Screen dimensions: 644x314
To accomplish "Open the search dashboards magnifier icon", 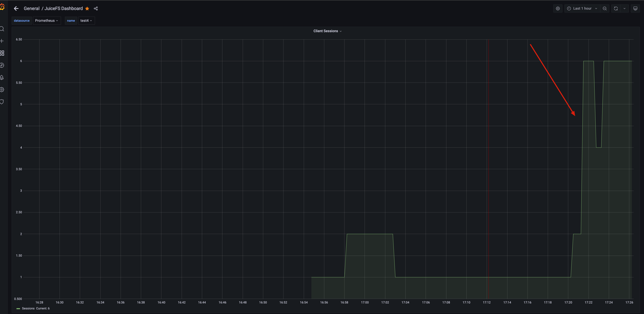I will click(x=2, y=29).
